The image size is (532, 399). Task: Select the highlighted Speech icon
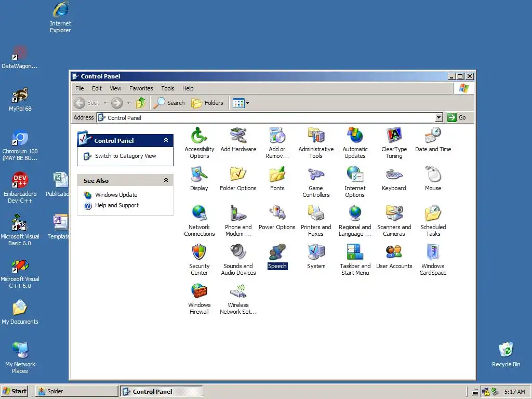(277, 252)
